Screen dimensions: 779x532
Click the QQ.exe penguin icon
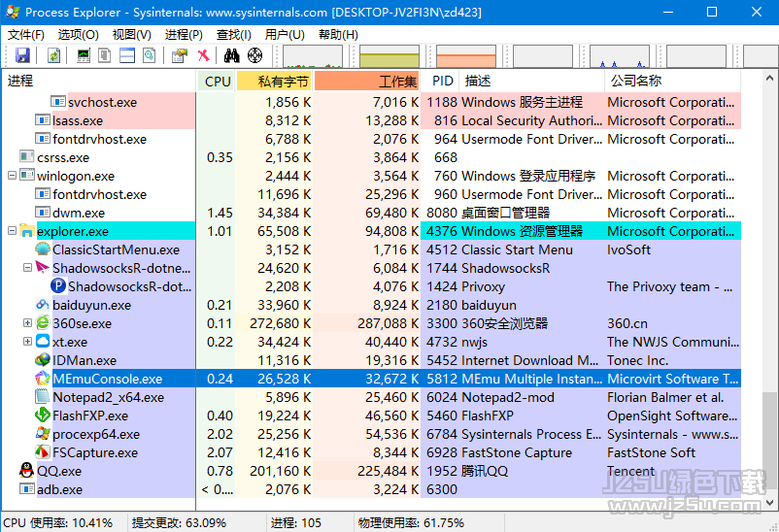point(27,470)
